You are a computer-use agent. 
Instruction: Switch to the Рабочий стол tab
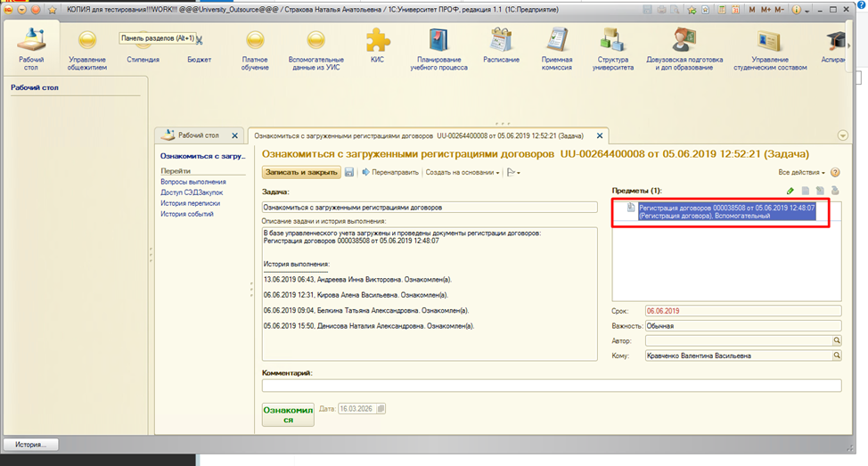tap(198, 135)
